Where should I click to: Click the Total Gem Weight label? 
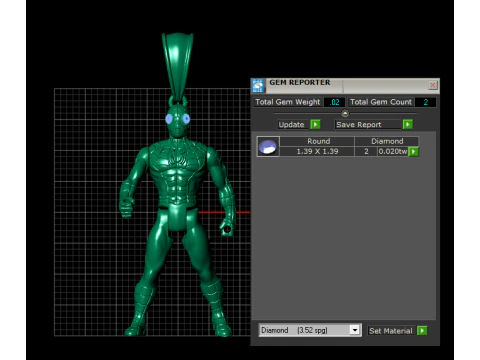tap(288, 102)
